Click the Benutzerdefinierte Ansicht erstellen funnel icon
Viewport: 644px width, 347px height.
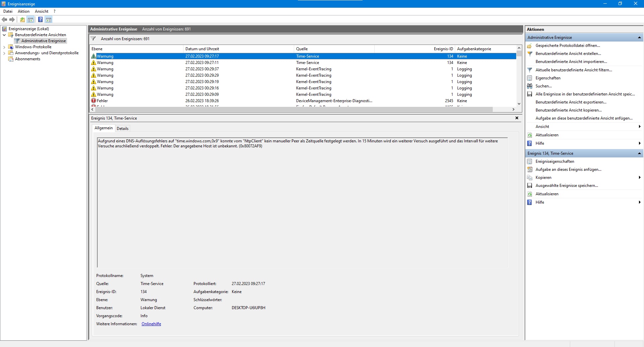click(x=530, y=54)
